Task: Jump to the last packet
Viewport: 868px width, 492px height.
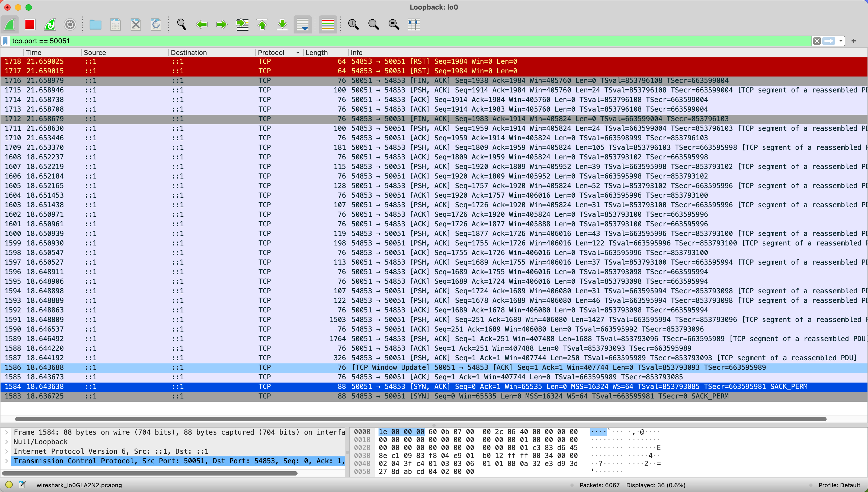Action: [x=282, y=24]
